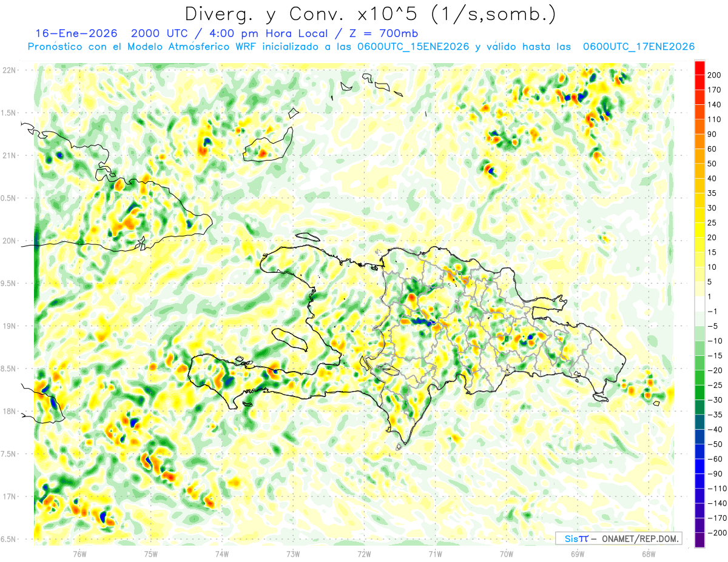This screenshot has width=728, height=562.
Task: Click the latitude label '8.5N'
Action: pyautogui.click(x=9, y=369)
